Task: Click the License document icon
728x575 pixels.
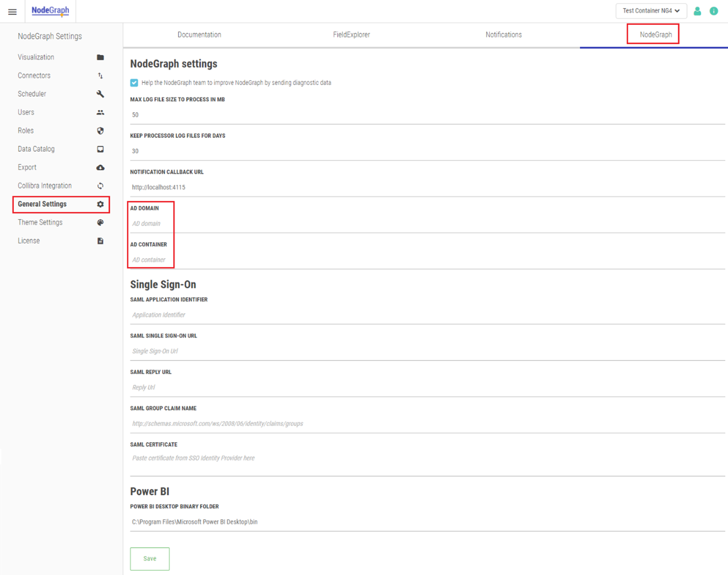Action: click(100, 241)
